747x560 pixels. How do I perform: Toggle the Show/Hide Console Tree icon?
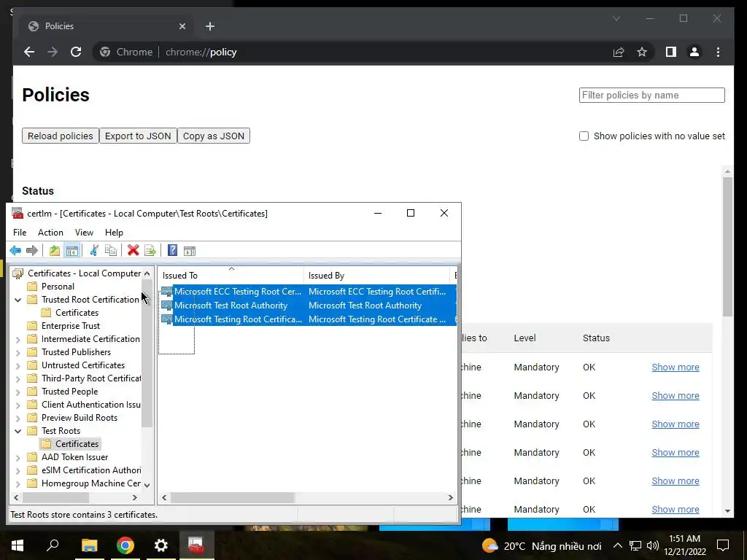72,251
